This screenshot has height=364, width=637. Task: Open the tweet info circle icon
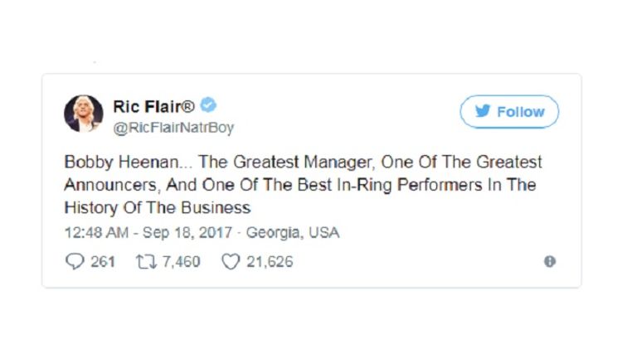click(x=549, y=262)
